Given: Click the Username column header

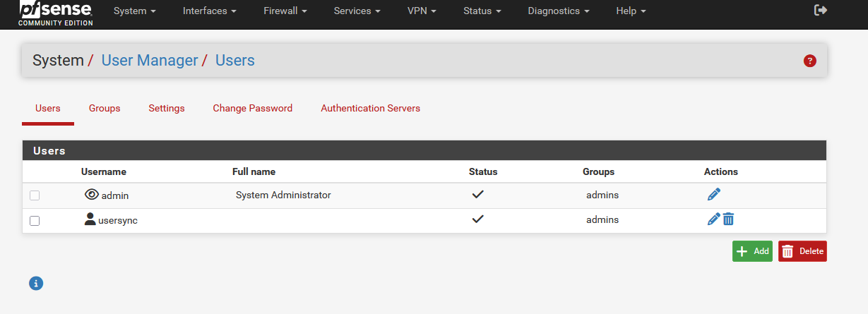Looking at the screenshot, I should click(104, 171).
